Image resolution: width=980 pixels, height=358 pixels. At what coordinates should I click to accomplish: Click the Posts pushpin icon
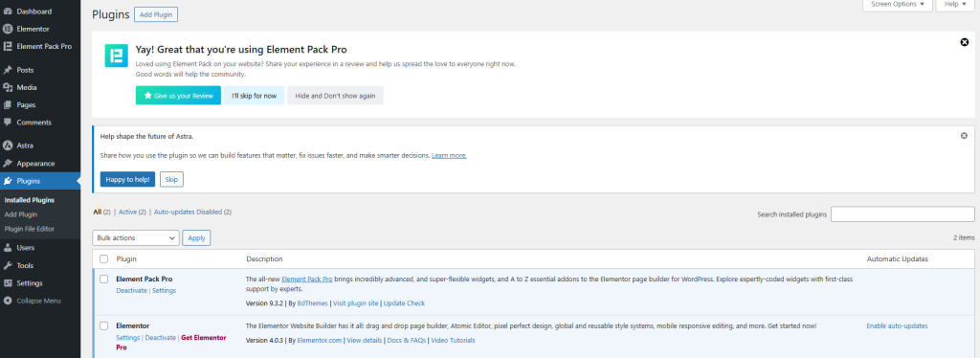[8, 70]
